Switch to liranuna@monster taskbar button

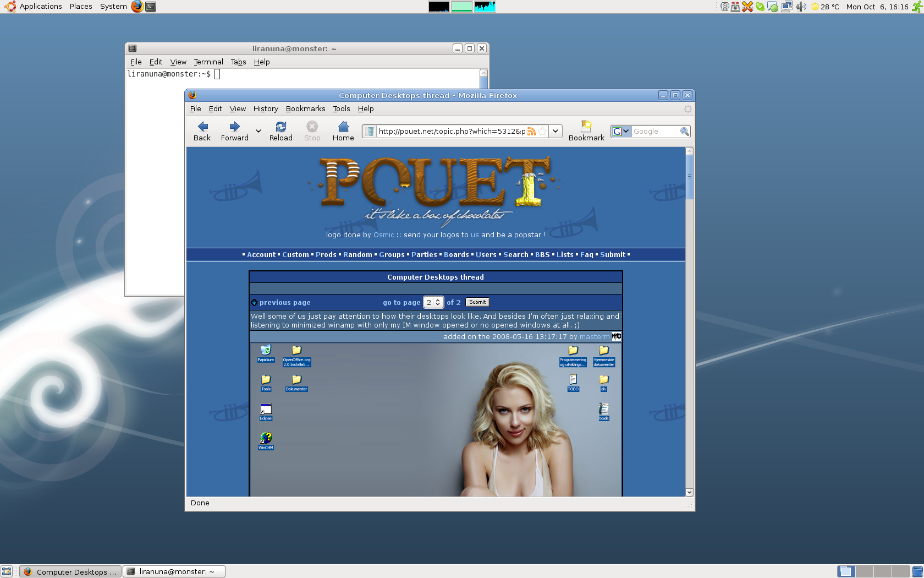pos(174,571)
